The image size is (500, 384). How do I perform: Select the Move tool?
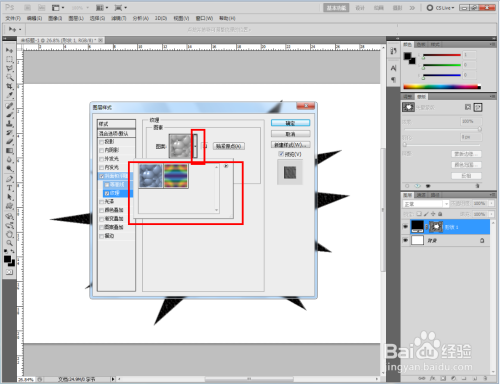point(9,50)
